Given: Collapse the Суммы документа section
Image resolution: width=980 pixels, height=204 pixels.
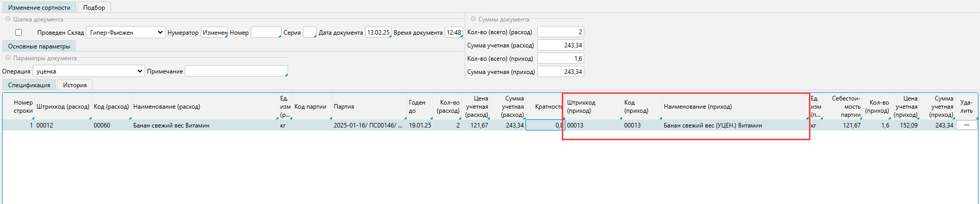Looking at the screenshot, I should click(x=473, y=19).
